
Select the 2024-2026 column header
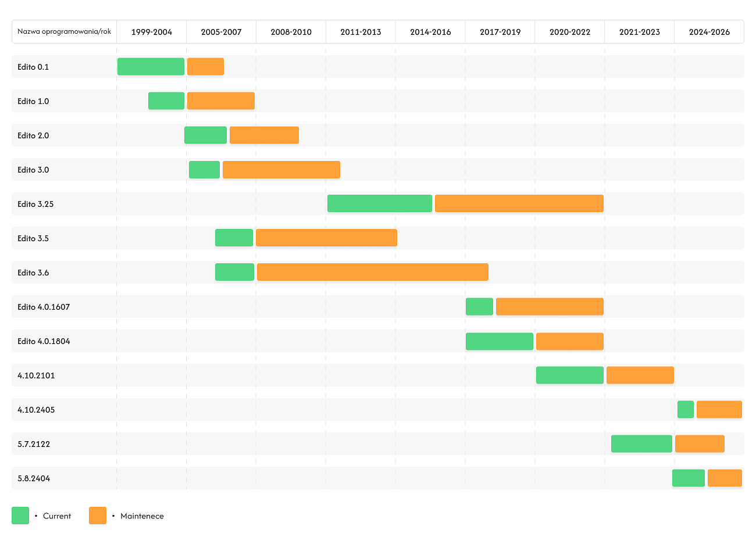click(709, 32)
